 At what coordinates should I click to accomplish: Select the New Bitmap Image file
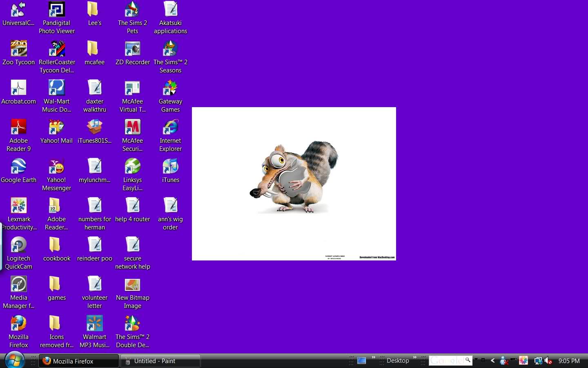click(132, 292)
